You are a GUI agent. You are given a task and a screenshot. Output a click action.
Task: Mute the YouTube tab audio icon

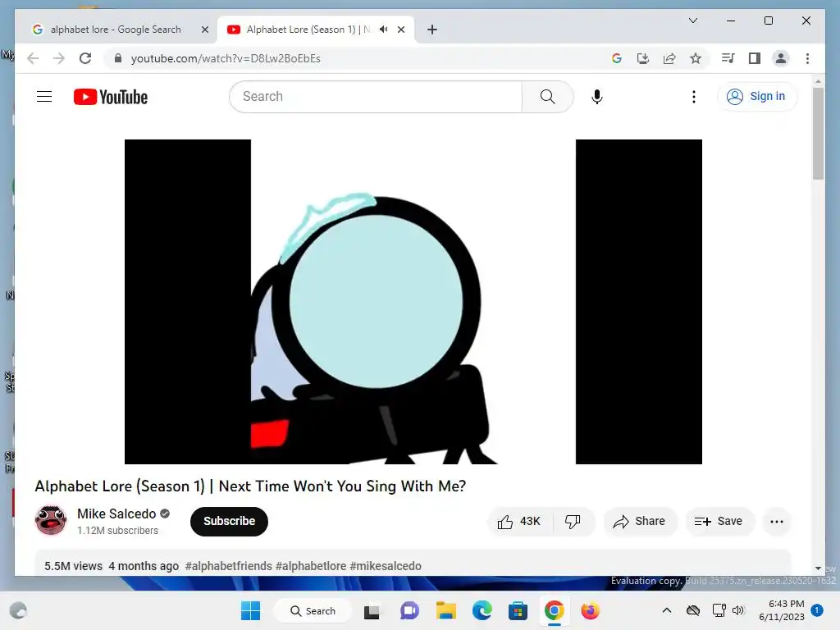coord(384,30)
